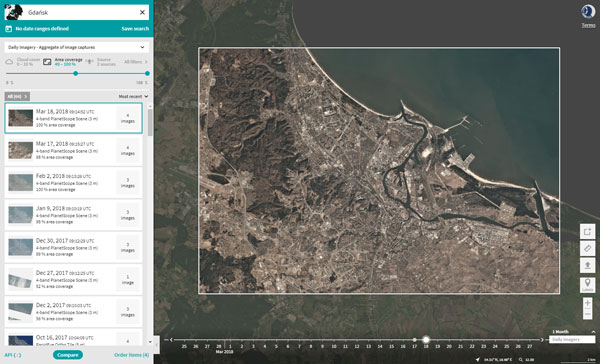Click the Dec 30 row's 3 images box
Screen dimensions: 600x364
(128, 247)
